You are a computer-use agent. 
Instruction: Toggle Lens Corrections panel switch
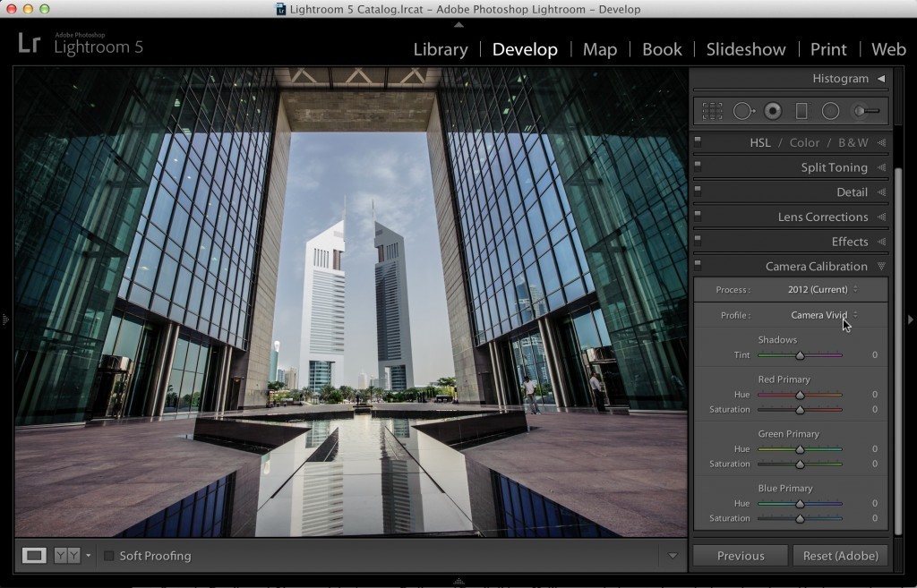click(x=698, y=215)
